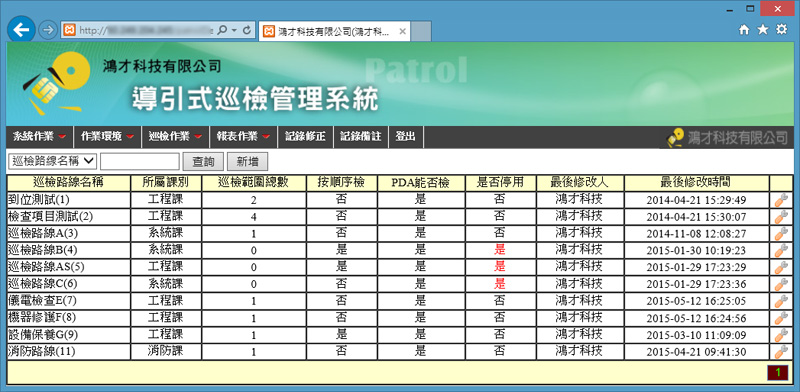Expand the 報表作業 menu
This screenshot has width=800, height=392.
click(243, 137)
